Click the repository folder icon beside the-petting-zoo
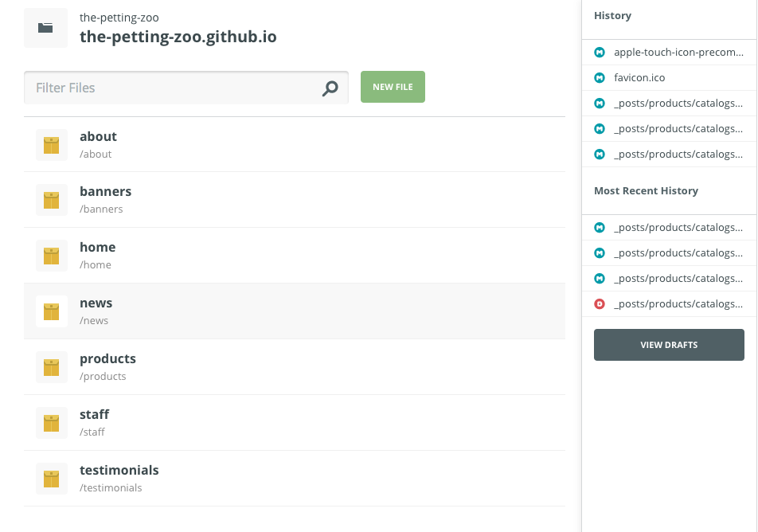 tap(45, 28)
